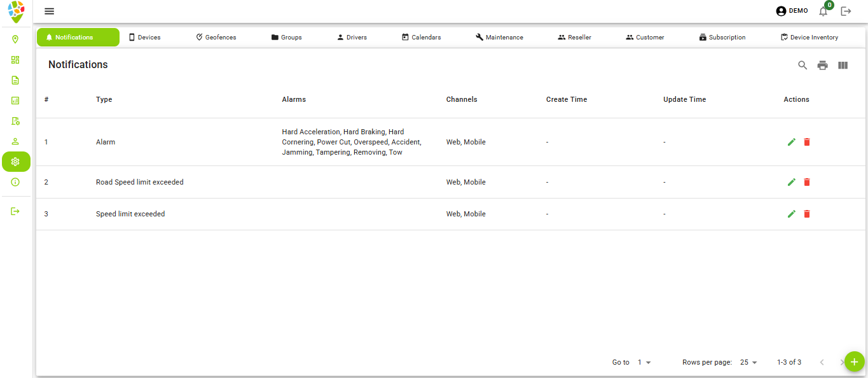The height and width of the screenshot is (378, 868).
Task: Click the info icon in sidebar
Action: tap(16, 182)
